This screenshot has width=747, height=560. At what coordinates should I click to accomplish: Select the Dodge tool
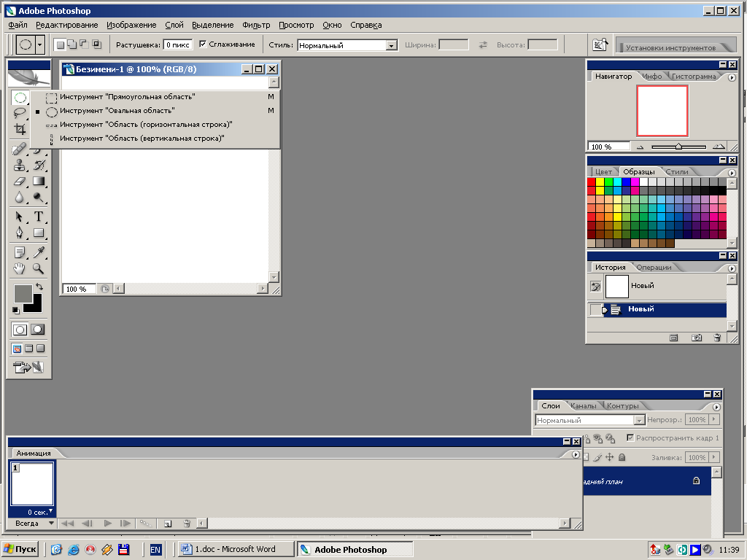click(x=39, y=197)
